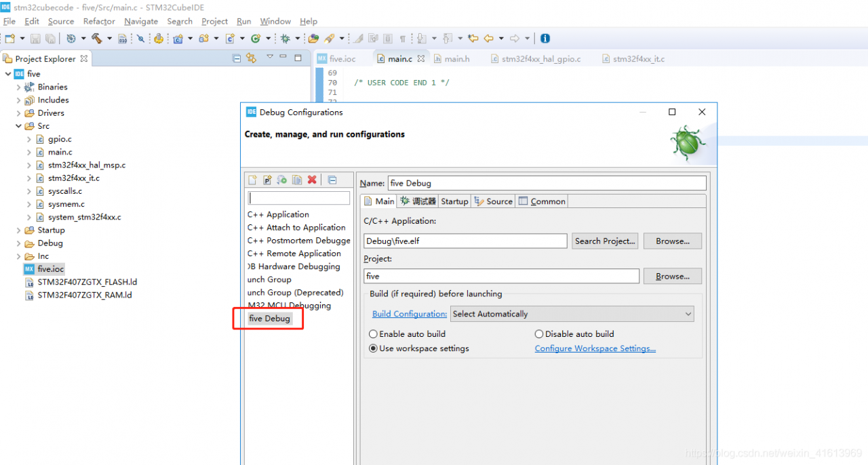Collapse all in Project Explorer

(x=237, y=58)
